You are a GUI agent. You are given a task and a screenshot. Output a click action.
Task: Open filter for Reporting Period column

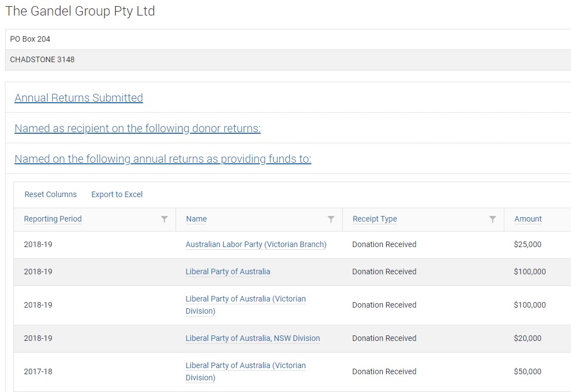[164, 219]
